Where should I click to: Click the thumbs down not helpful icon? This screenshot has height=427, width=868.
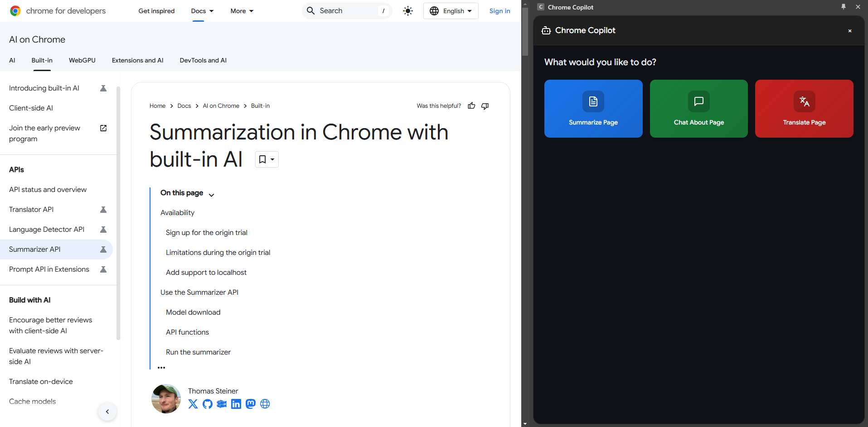[485, 106]
